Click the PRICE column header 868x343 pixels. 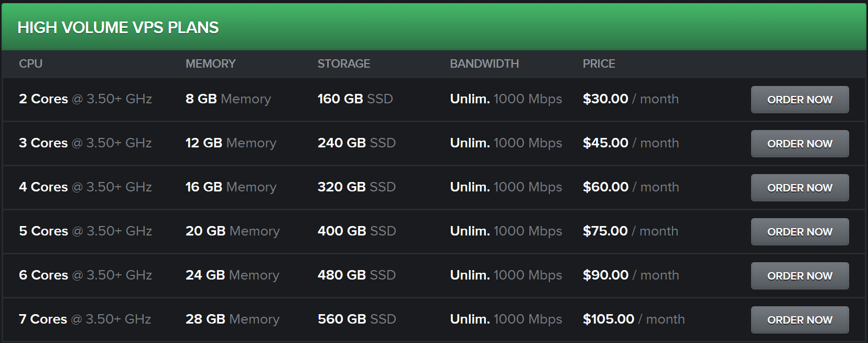pyautogui.click(x=599, y=63)
